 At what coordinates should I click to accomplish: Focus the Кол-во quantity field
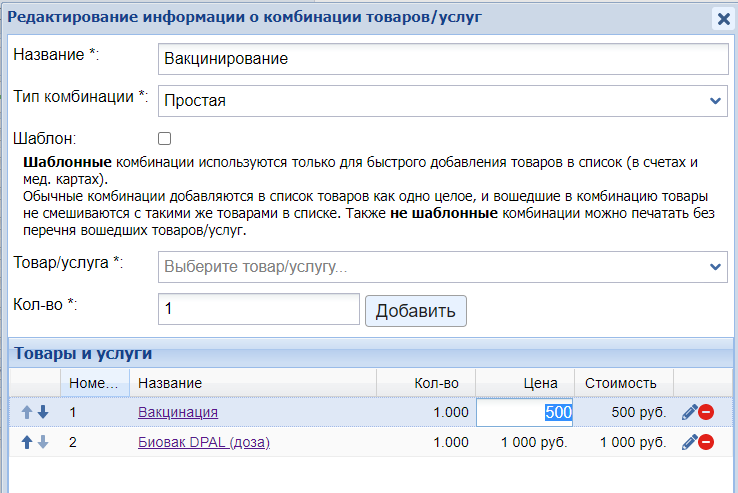click(258, 310)
